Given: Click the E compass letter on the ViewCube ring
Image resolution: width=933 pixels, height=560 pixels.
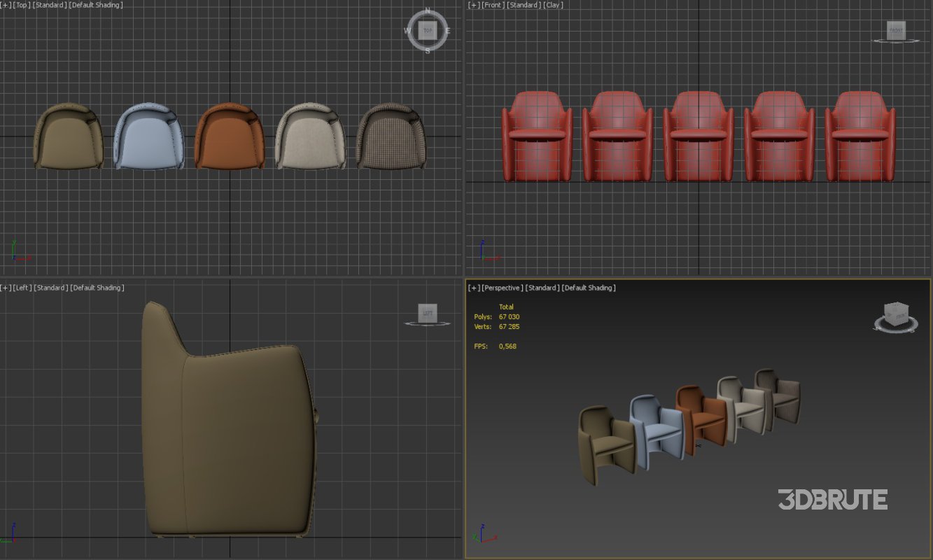Looking at the screenshot, I should [447, 31].
